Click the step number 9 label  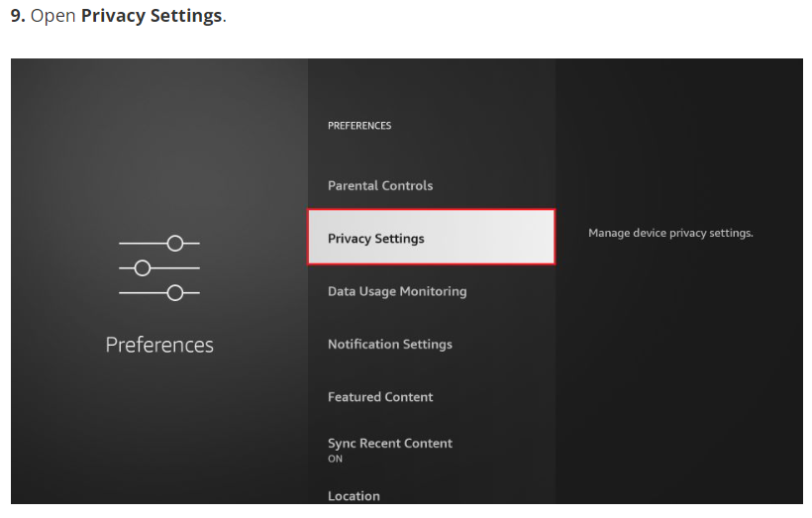point(18,18)
